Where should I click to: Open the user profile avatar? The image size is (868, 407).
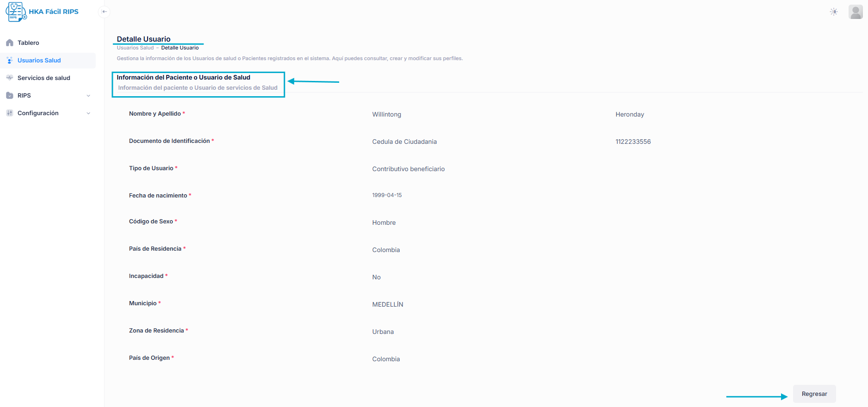[855, 12]
